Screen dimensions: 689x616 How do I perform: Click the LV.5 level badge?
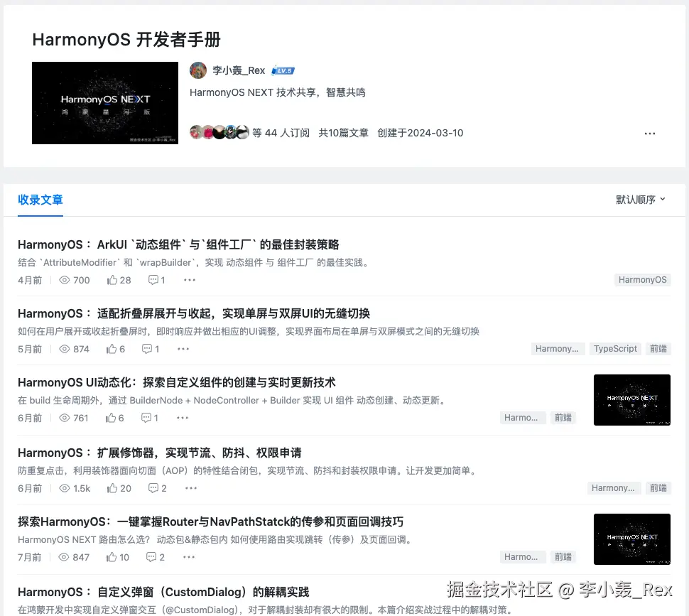click(283, 70)
